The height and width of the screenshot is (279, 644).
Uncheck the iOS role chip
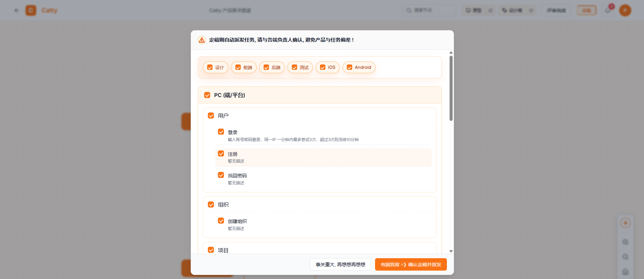coord(327,67)
